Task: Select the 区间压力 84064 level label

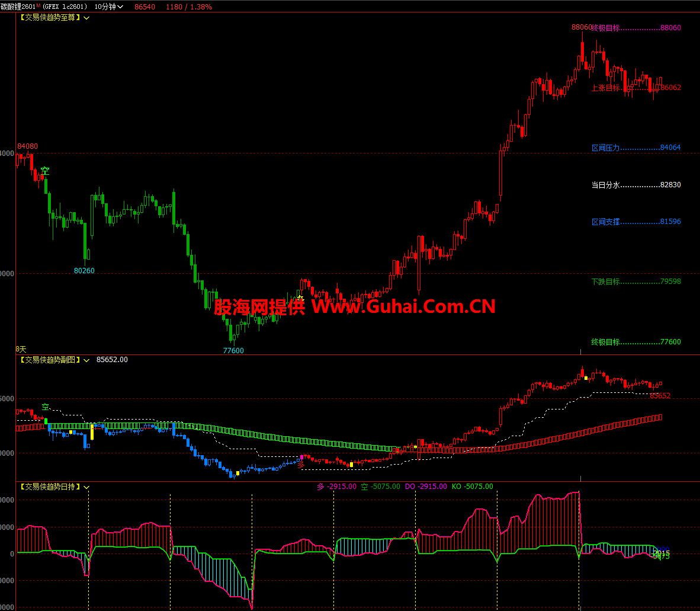Action: 636,148
